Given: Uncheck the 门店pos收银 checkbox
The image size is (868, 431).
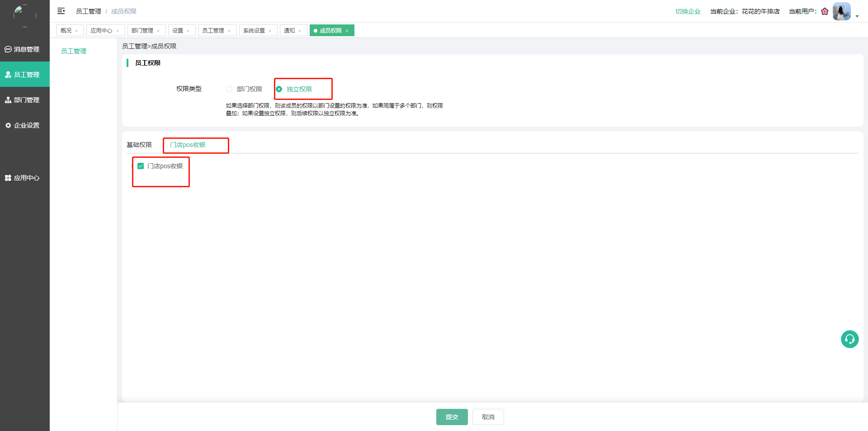Looking at the screenshot, I should [x=141, y=166].
